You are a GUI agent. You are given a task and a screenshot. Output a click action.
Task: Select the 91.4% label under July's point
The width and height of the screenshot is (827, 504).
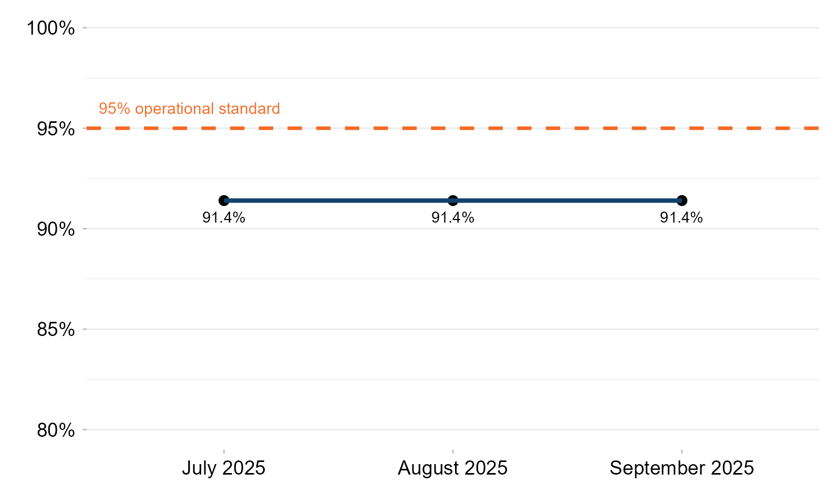(x=224, y=217)
